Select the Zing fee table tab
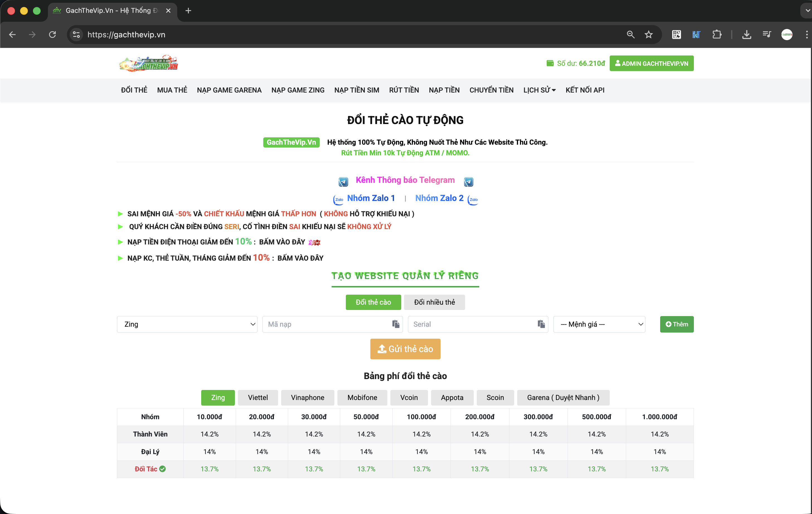 click(218, 398)
